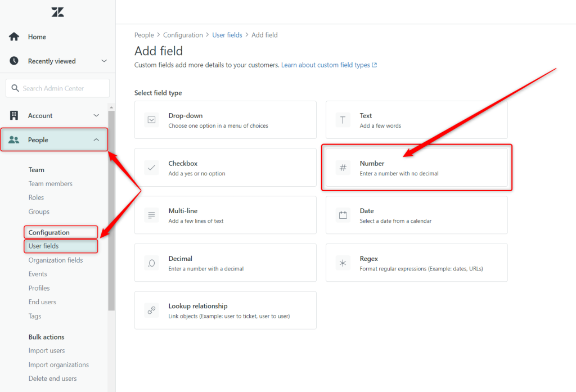Image resolution: width=576 pixels, height=392 pixels.
Task: Select the Regex asterisk field icon
Action: (343, 263)
